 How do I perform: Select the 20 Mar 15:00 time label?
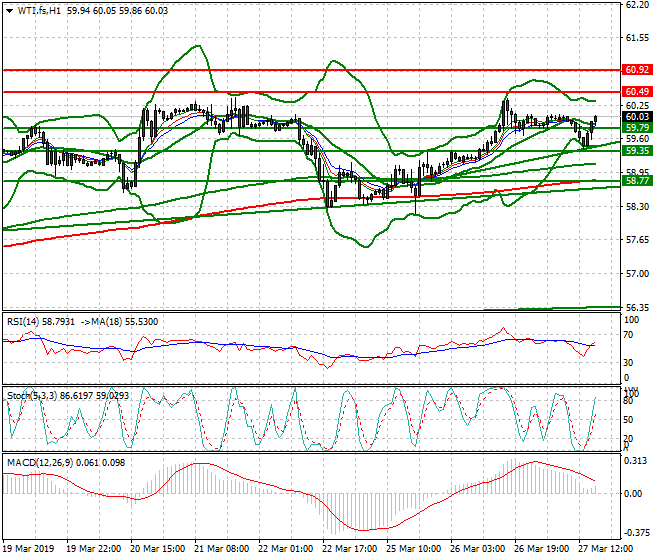(157, 549)
